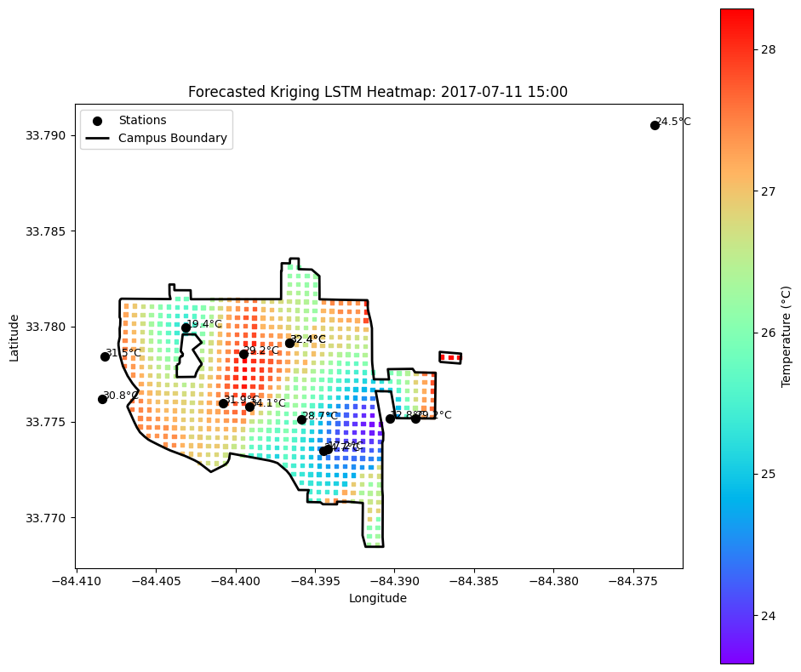Click the station marker labeled 24.5°C
This screenshot has height=672, width=801.
coord(655,125)
